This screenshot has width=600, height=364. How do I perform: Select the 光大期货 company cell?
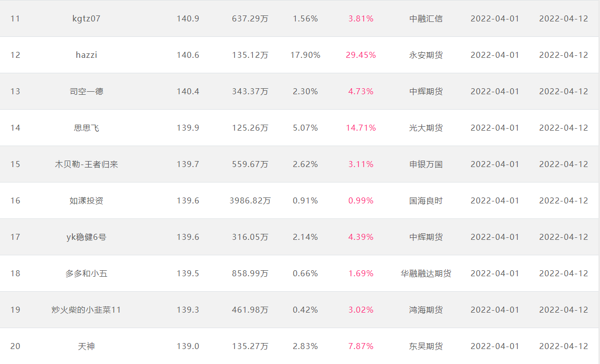(426, 128)
